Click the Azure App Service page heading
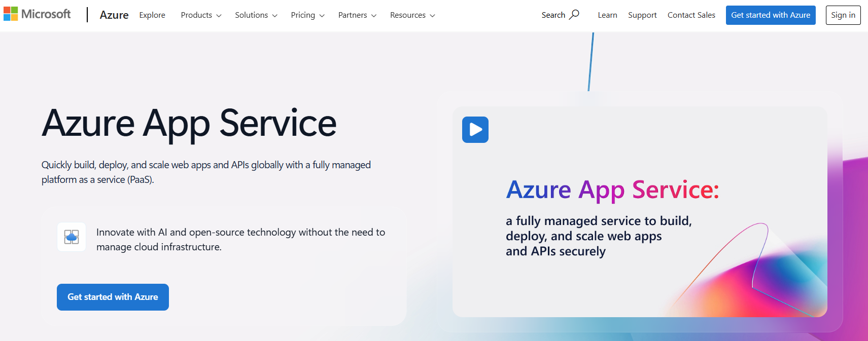 click(x=189, y=124)
